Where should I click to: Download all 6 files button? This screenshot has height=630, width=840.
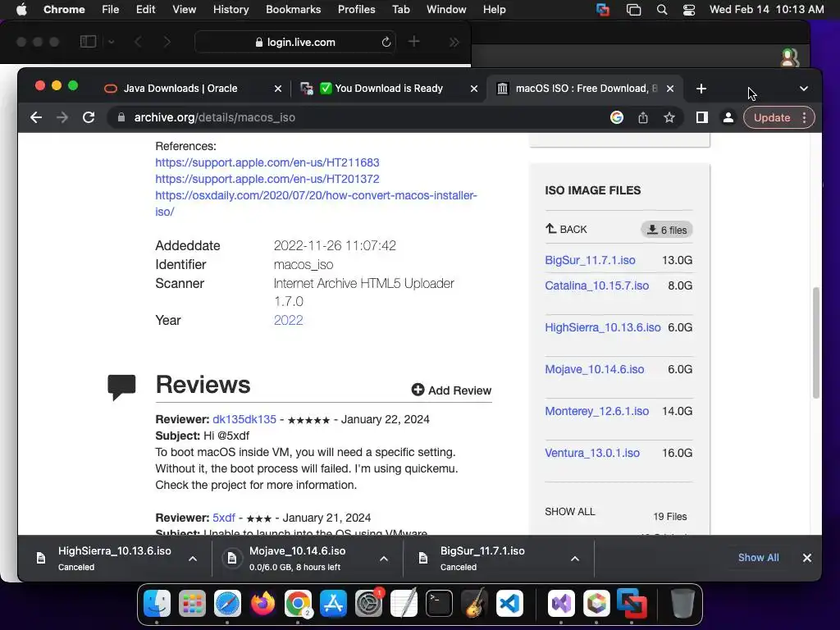[x=666, y=230]
